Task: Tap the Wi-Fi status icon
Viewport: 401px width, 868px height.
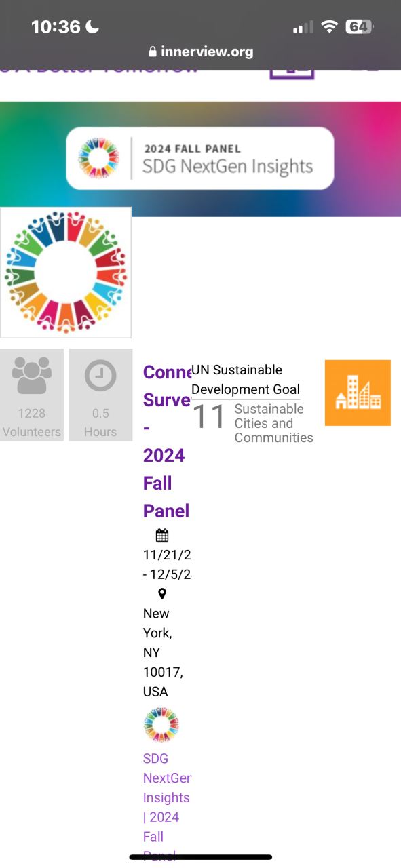Action: coord(330,27)
